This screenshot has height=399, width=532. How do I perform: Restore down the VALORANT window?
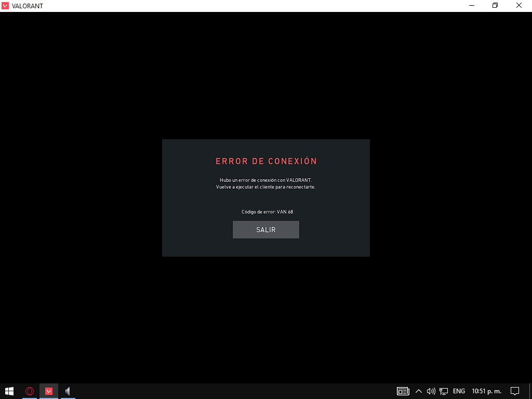click(495, 6)
